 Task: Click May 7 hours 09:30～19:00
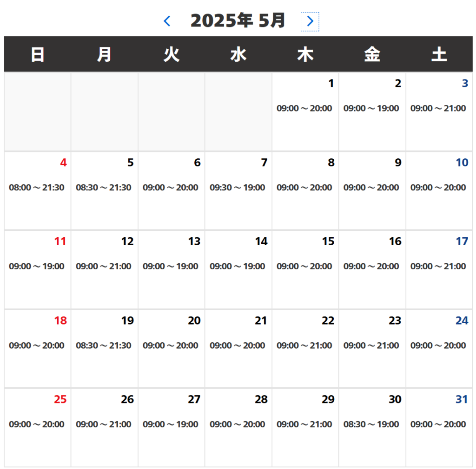[x=238, y=188]
